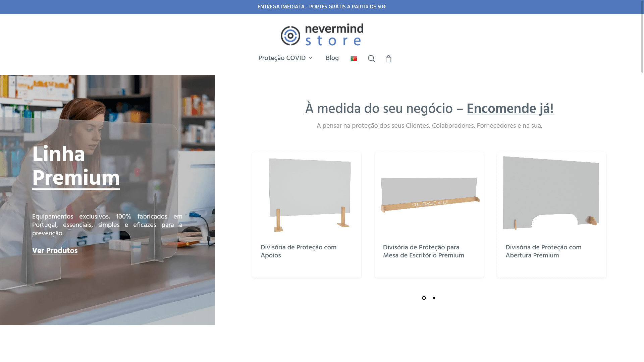
Task: Go to the Blog menu item
Action: click(332, 58)
